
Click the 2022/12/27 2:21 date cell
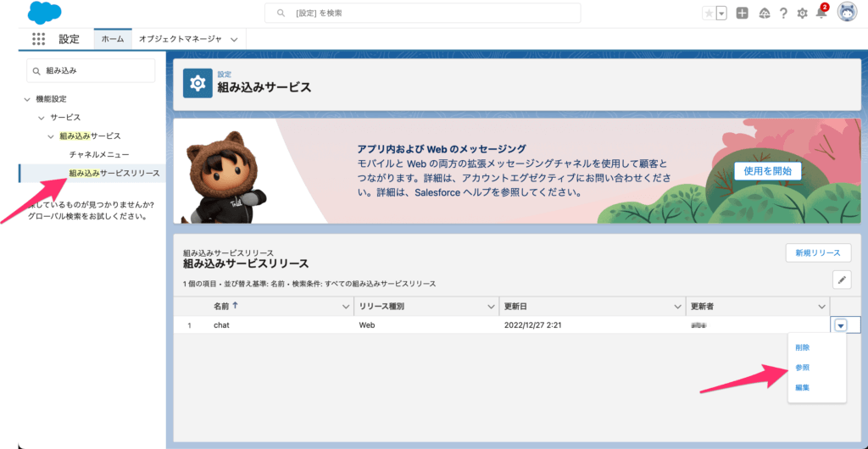(534, 325)
